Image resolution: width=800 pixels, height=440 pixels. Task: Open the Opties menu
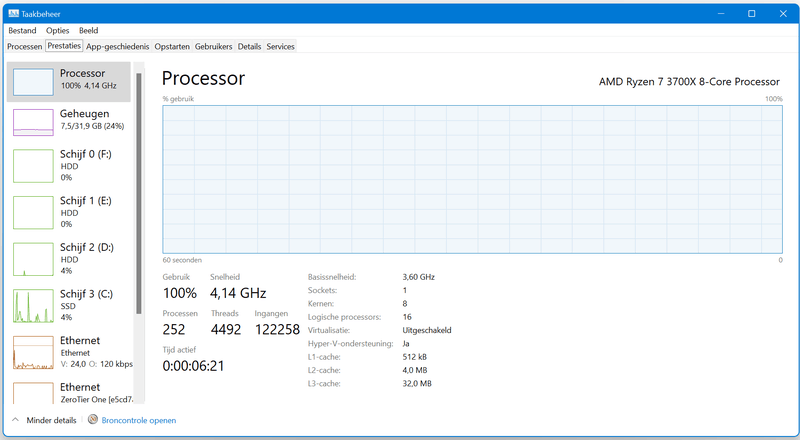click(x=58, y=31)
